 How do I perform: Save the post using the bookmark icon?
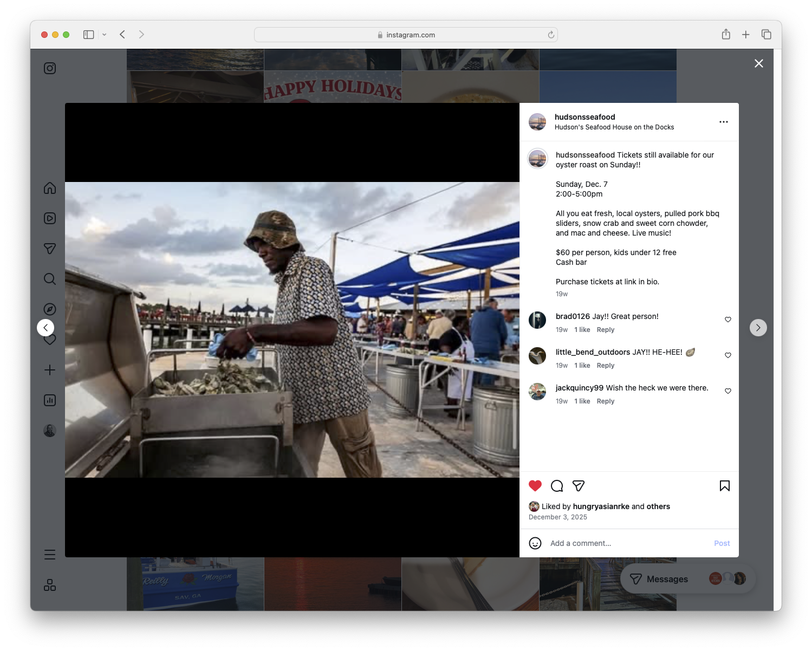(724, 486)
